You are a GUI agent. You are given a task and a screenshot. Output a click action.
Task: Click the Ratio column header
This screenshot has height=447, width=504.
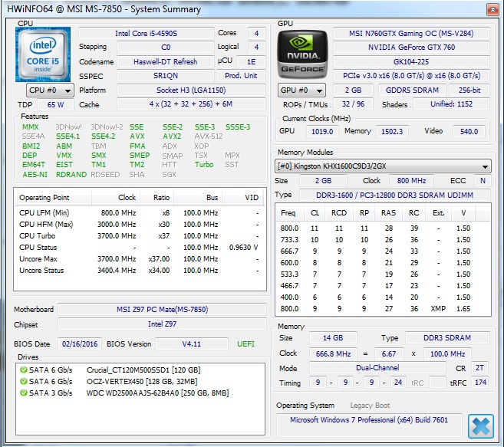pos(157,198)
